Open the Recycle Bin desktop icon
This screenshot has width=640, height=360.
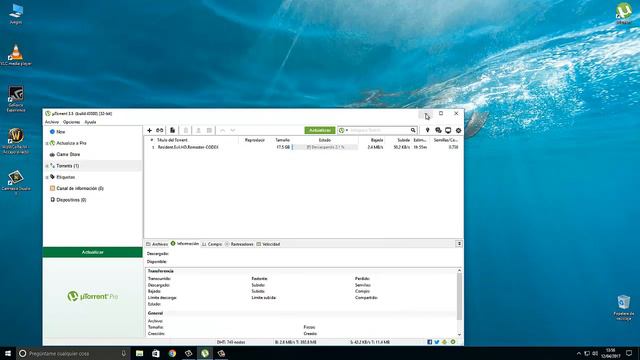click(x=624, y=307)
